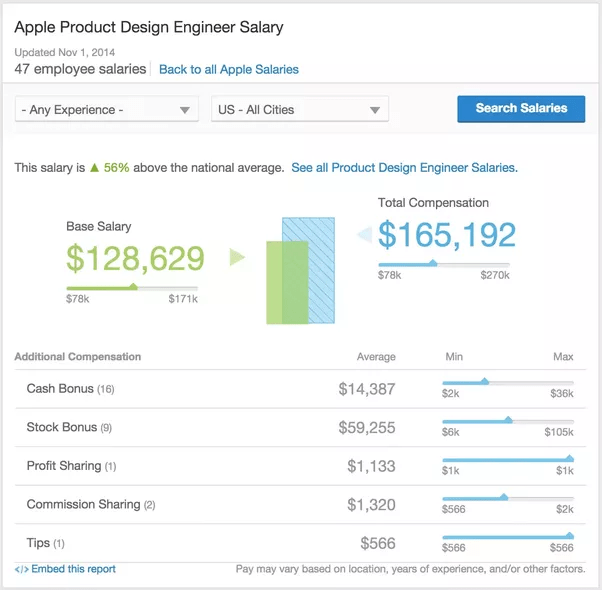Click the embed code icon at bottom left

click(22, 569)
